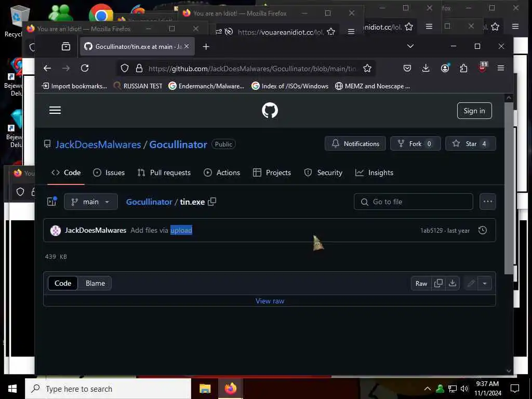Click the disabled edit pencil icon
This screenshot has height=399, width=532.
tap(471, 283)
